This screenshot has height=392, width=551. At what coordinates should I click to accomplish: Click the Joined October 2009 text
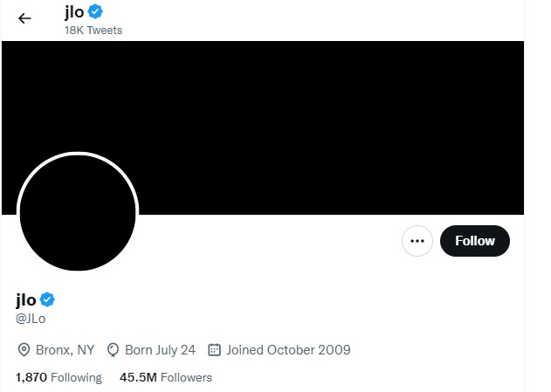point(288,350)
